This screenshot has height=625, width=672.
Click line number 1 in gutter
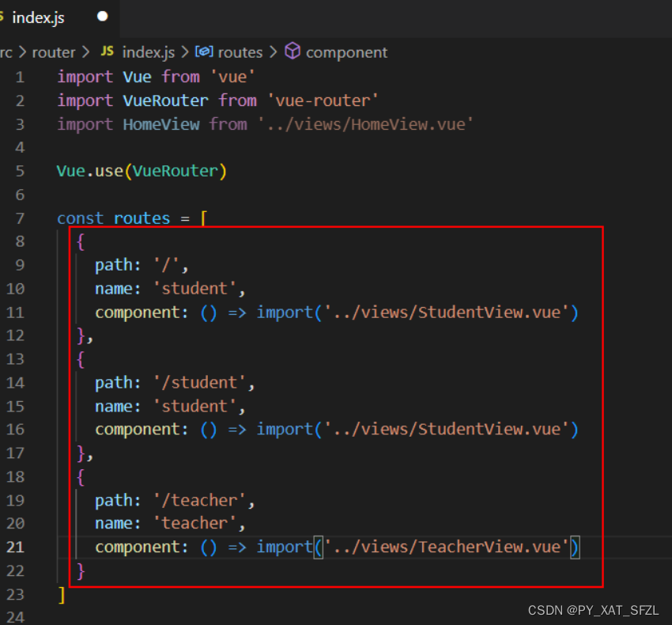[x=20, y=78]
